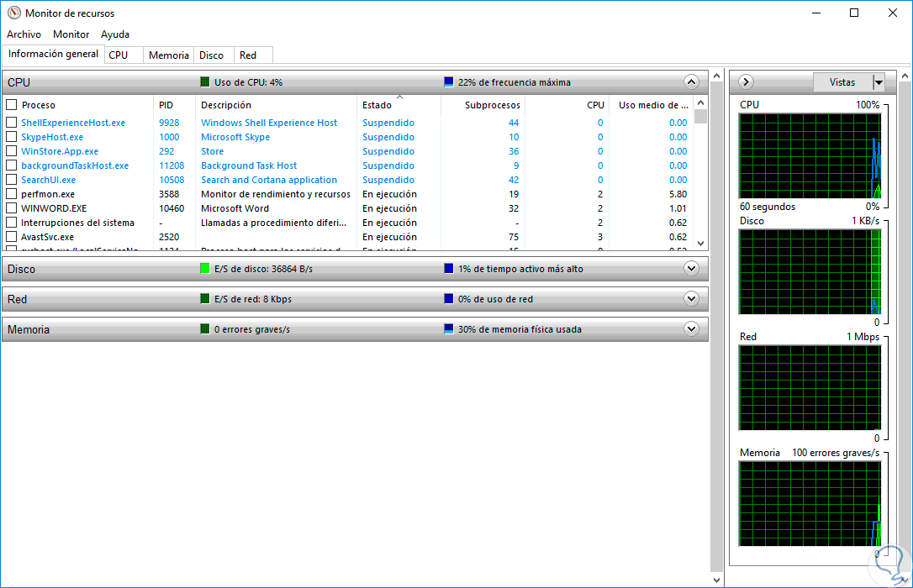Open the Monitor menu

pos(71,34)
